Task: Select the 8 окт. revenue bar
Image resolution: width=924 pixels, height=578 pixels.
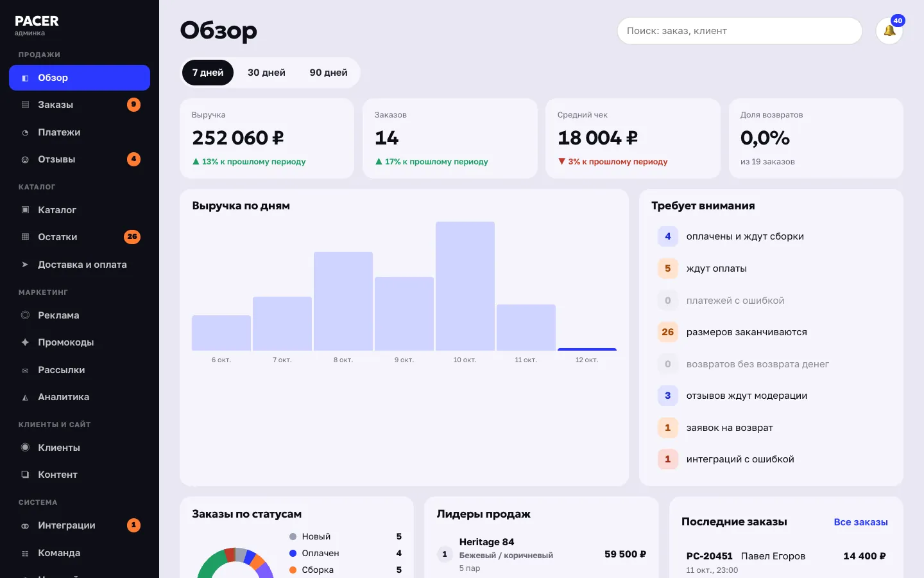Action: [343, 301]
